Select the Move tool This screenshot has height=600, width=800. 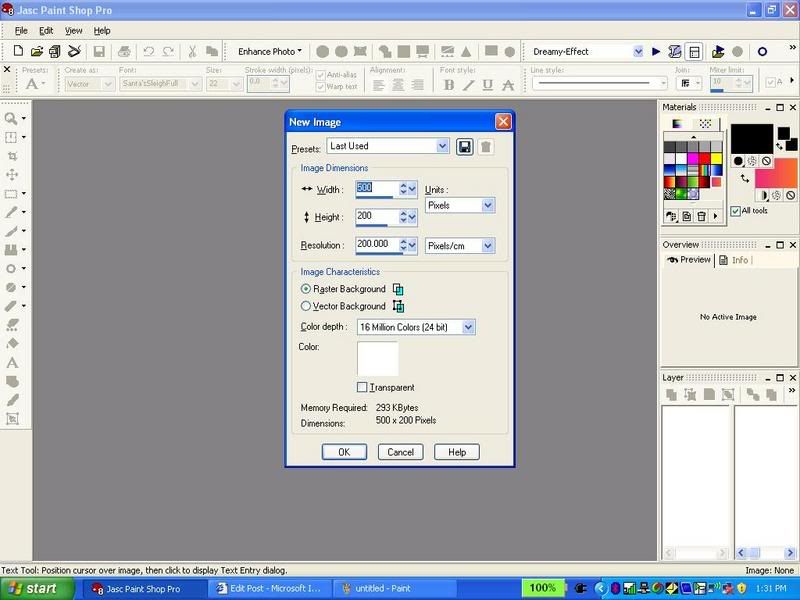12,175
